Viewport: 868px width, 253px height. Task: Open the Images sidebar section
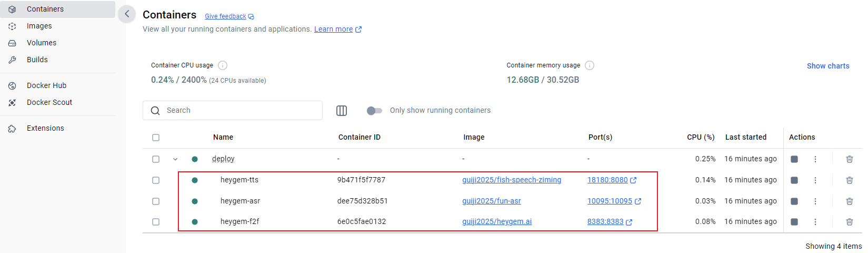(x=57, y=26)
